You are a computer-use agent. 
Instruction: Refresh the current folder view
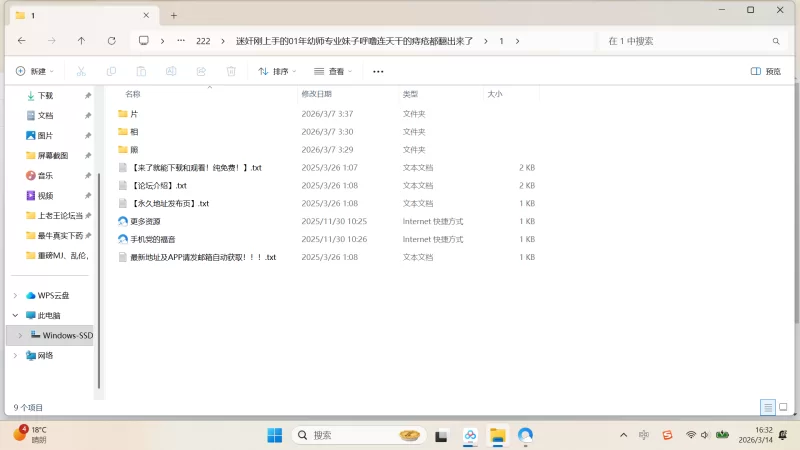point(113,41)
